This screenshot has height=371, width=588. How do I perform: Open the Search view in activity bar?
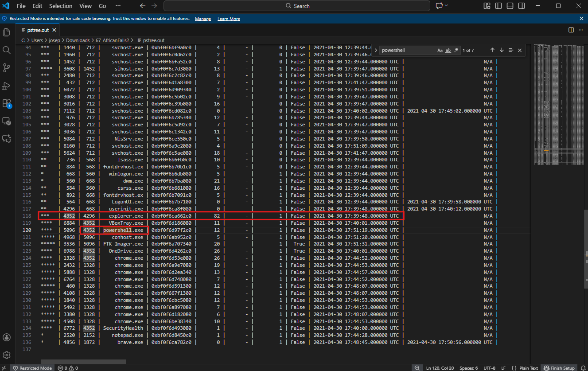pos(7,50)
